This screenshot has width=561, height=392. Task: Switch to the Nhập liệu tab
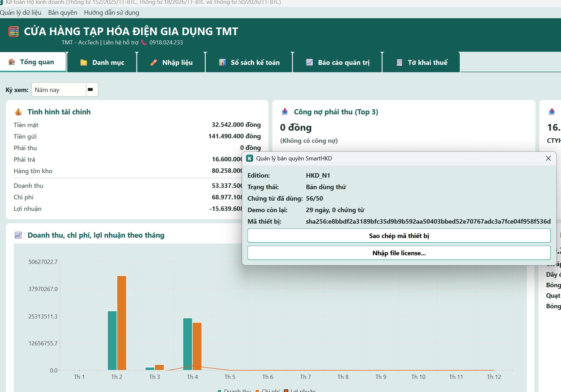[x=172, y=62]
